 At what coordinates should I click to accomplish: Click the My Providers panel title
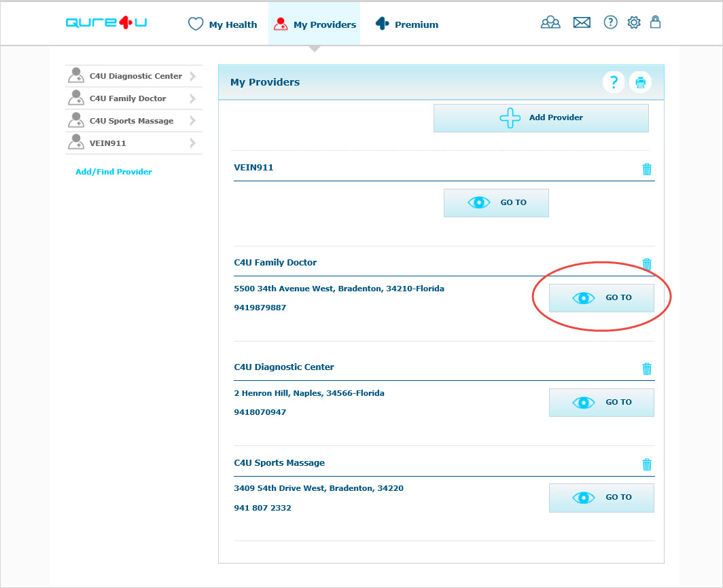click(265, 82)
